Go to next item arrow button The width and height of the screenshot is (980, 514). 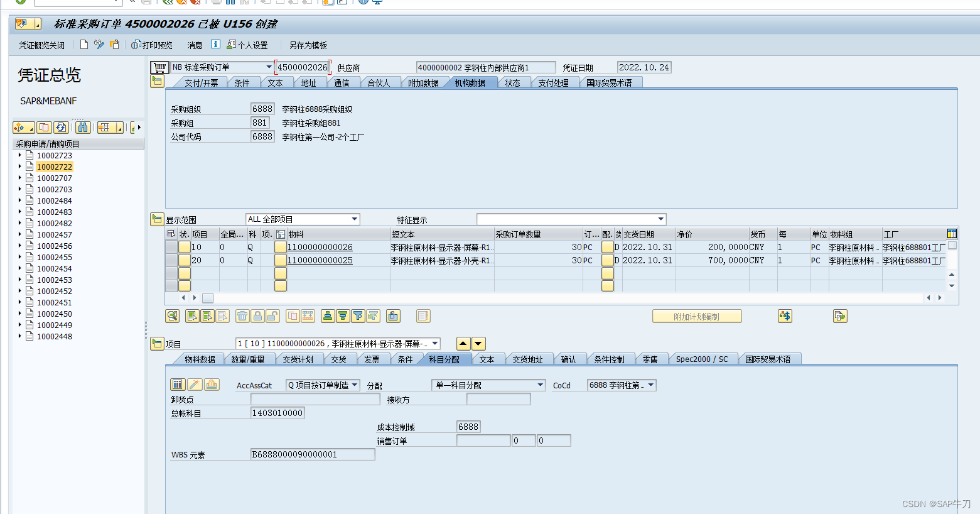(478, 344)
